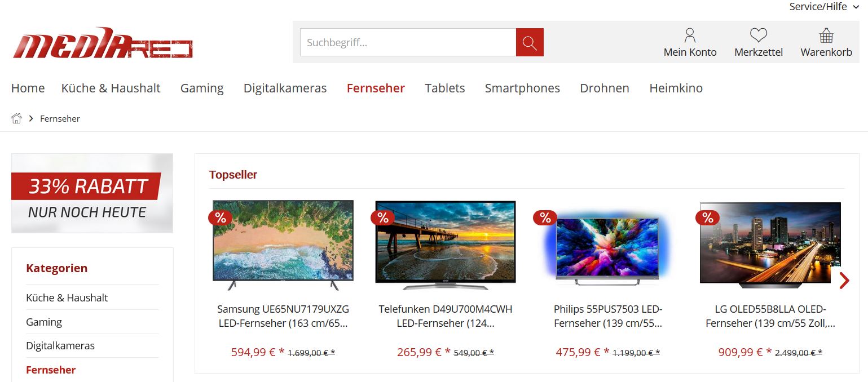Open the Gaming menu item
Screen dimensions: 868x382
(202, 88)
